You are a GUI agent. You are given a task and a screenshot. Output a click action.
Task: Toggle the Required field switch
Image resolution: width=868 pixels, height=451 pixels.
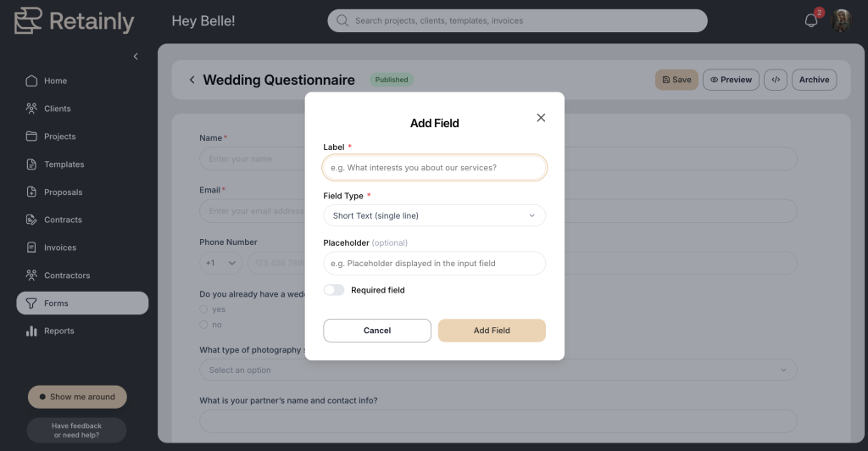(x=334, y=290)
